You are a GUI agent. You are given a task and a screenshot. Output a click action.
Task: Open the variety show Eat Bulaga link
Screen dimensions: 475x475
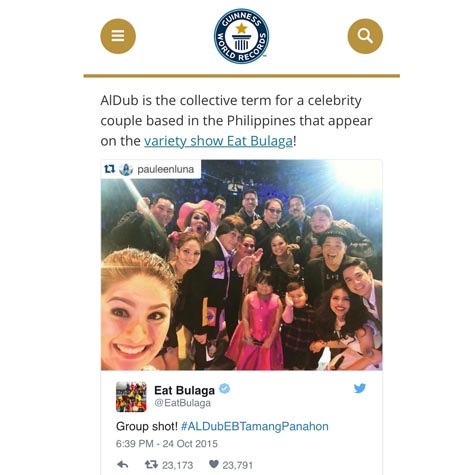tap(218, 141)
